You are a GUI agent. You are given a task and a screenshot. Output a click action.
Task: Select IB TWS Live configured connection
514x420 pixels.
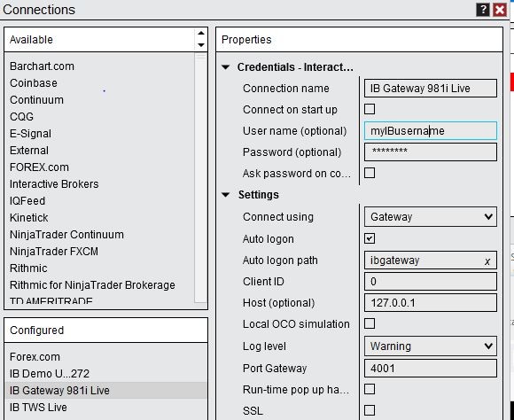point(38,408)
